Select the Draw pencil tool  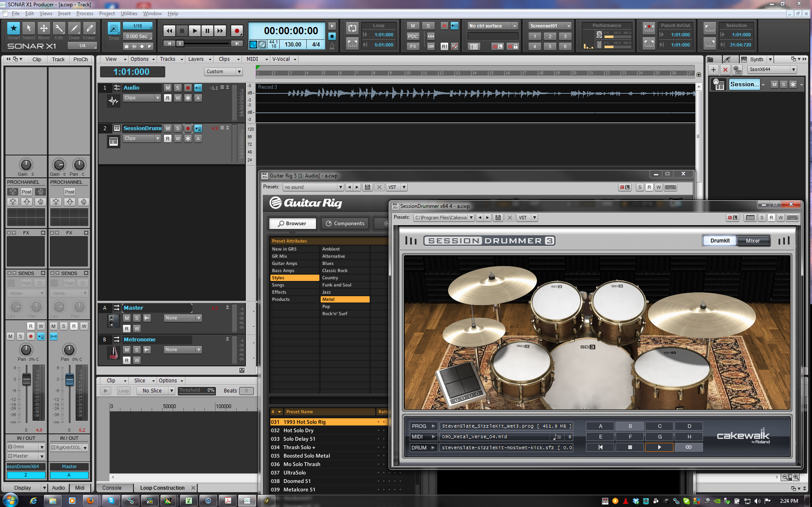pyautogui.click(x=74, y=28)
